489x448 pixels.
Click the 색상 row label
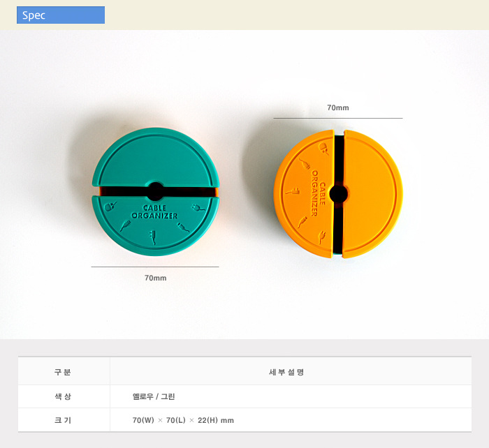pyautogui.click(x=63, y=396)
